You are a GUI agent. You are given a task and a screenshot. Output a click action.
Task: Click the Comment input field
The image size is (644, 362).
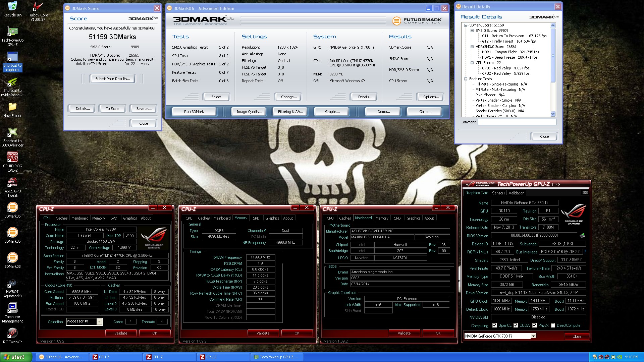[517, 122]
